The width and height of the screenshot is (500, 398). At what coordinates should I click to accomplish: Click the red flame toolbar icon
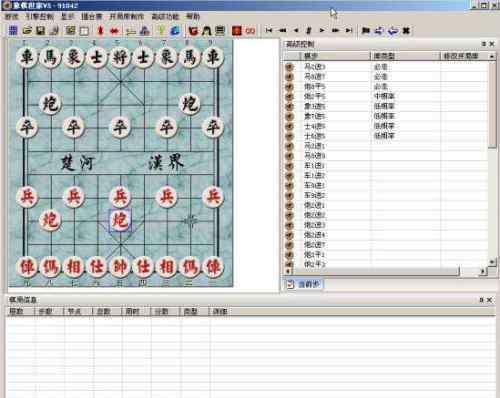(100, 31)
